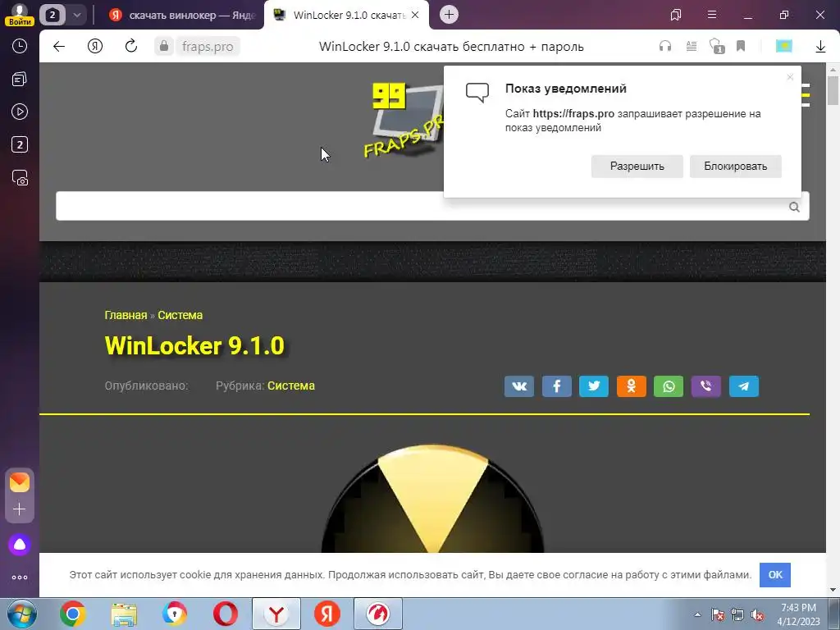840x630 pixels.
Task: Accept cookies with OK button
Action: tap(775, 575)
